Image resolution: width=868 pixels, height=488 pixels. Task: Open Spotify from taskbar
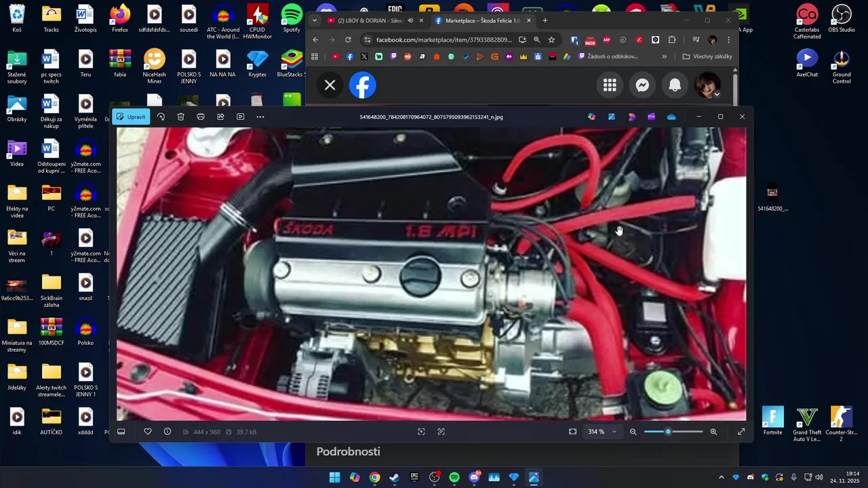454,477
